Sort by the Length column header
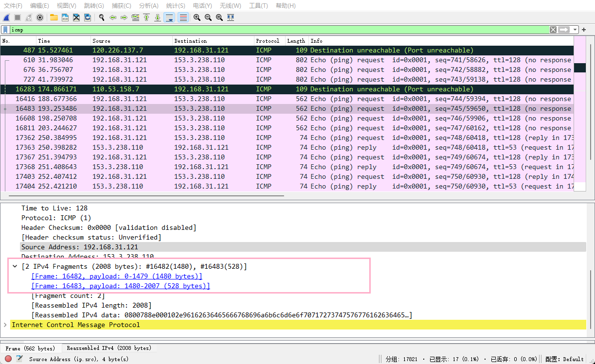595x364 pixels. point(297,41)
